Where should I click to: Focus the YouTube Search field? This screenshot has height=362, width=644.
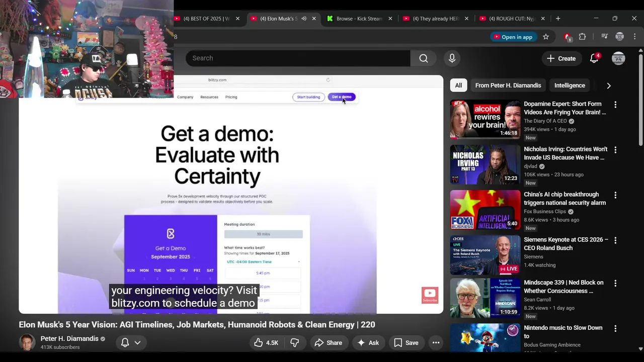click(x=298, y=58)
